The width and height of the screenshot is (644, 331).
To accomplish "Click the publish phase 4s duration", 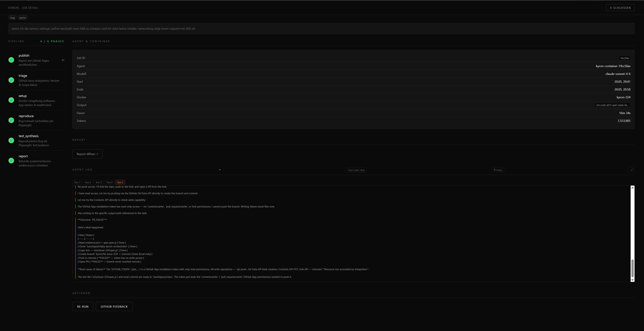I will pos(63,60).
